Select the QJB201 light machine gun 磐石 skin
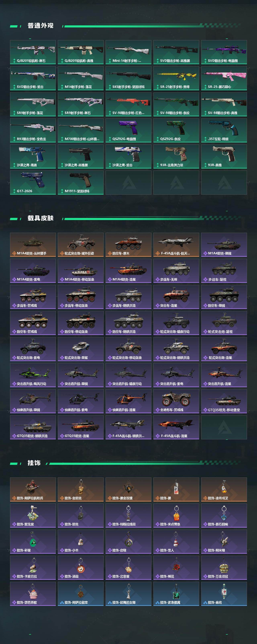257x644 pixels. click(33, 52)
